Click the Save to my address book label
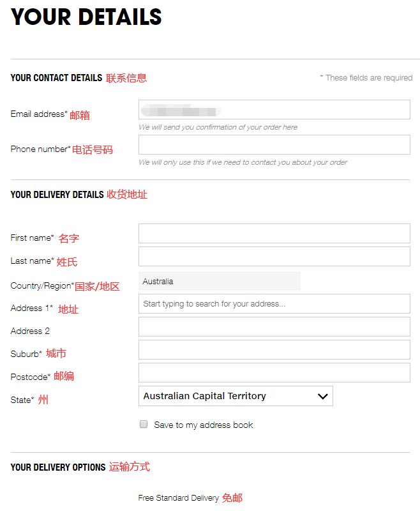Viewport: 420px width, 516px height. pos(203,425)
